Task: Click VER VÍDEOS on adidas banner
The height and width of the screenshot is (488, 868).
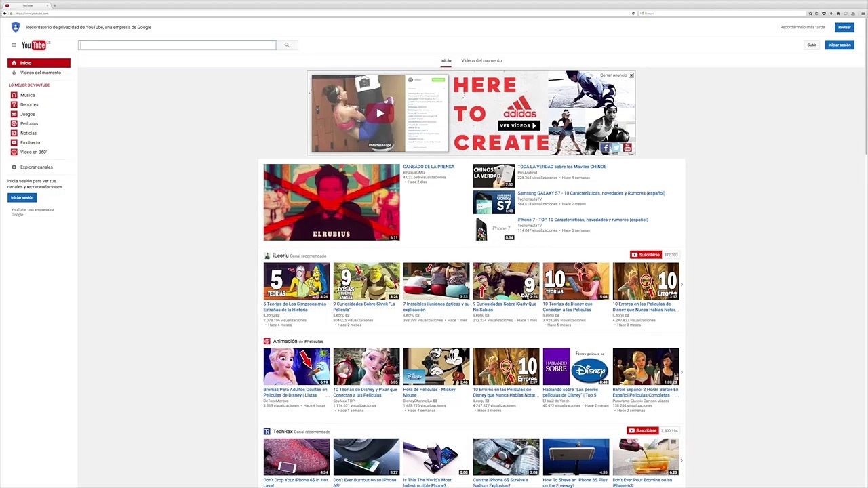Action: (x=519, y=125)
